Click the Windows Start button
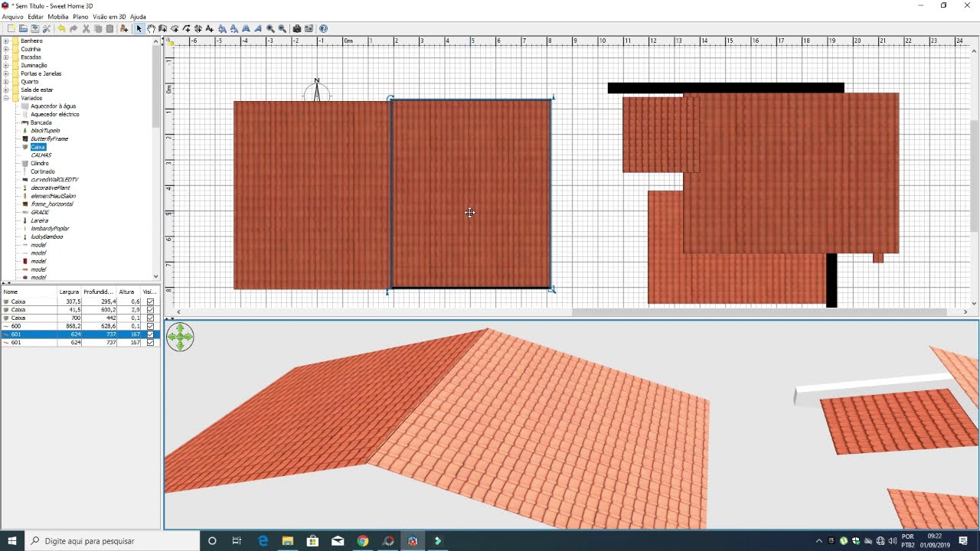 click(x=12, y=541)
